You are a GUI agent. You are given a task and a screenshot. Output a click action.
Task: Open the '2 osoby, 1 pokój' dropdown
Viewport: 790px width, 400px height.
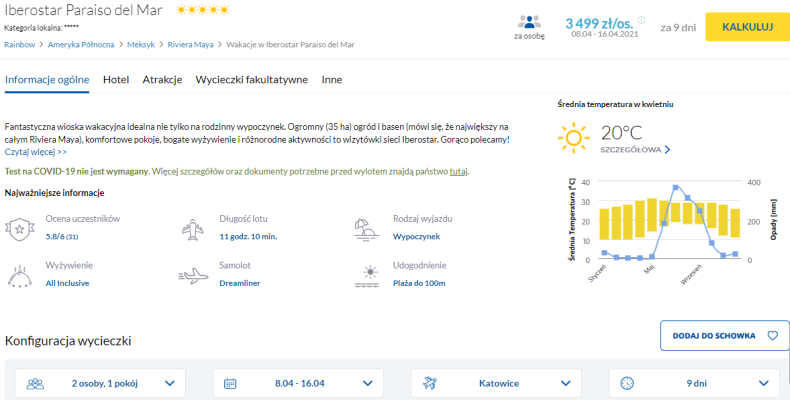pos(100,383)
